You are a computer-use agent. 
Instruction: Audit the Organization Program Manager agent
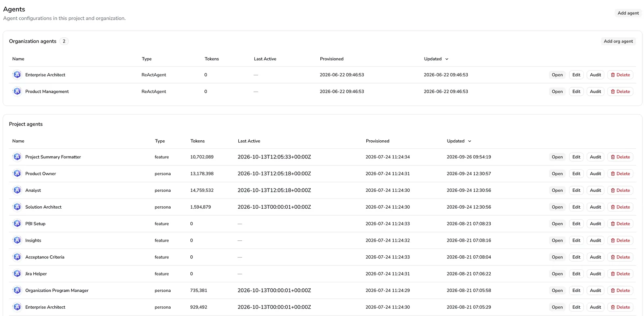coord(595,290)
